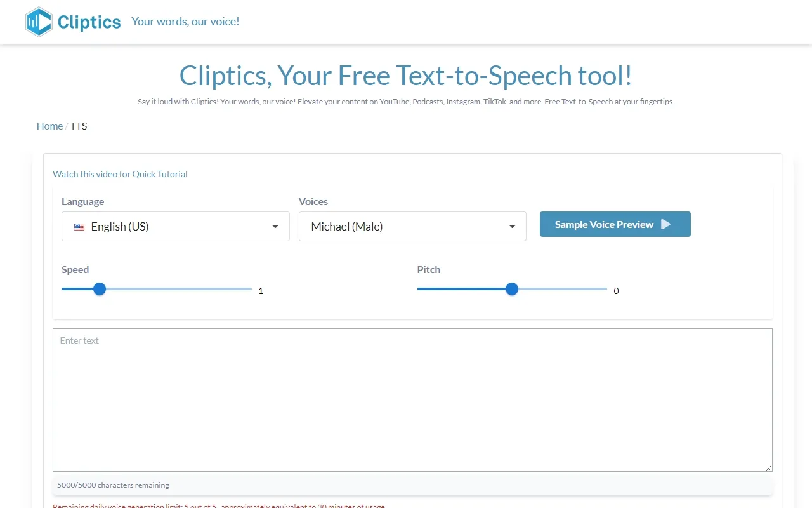Open the Language dropdown showing English (US)
Image resolution: width=812 pixels, height=508 pixels.
point(176,227)
